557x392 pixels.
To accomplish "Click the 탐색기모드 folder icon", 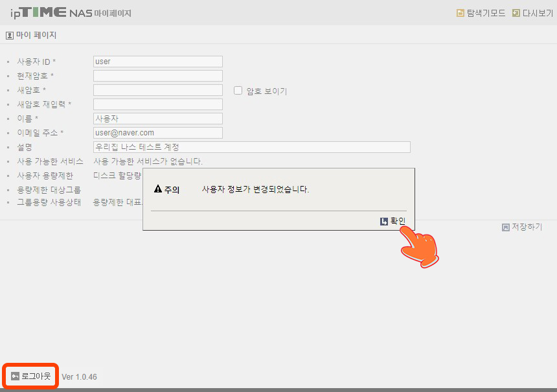I will [x=460, y=13].
